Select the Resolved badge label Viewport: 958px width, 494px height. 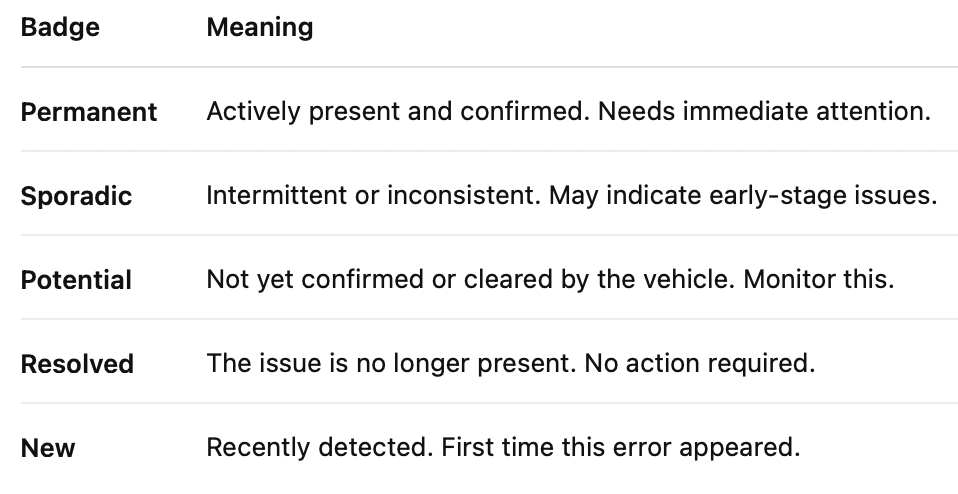click(x=77, y=364)
